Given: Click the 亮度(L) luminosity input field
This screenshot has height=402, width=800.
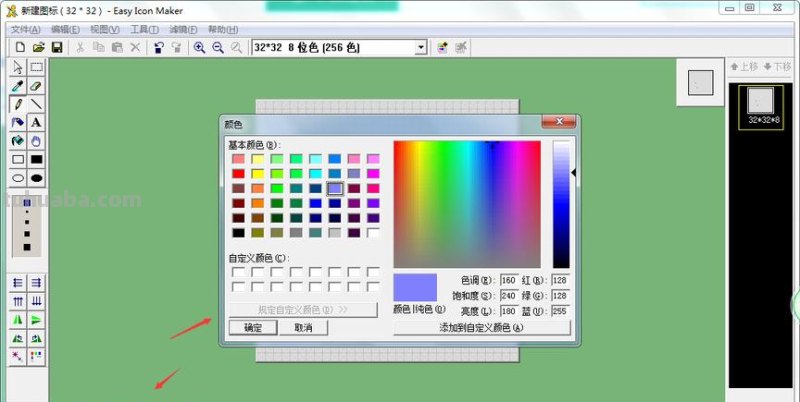Looking at the screenshot, I should coord(509,311).
